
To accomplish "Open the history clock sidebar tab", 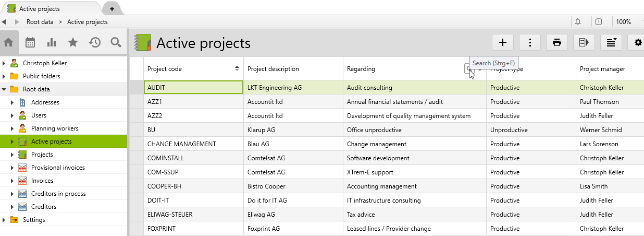I will coord(94,43).
